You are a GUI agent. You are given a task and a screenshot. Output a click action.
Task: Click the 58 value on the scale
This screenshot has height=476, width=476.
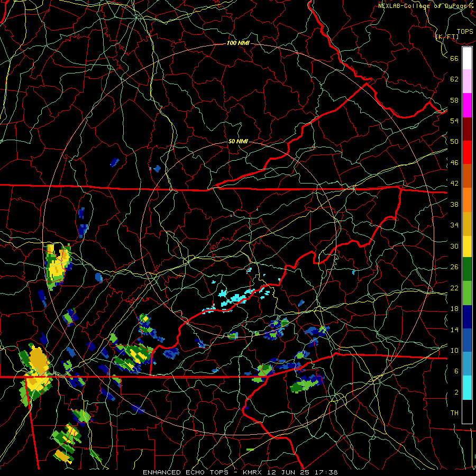click(454, 100)
